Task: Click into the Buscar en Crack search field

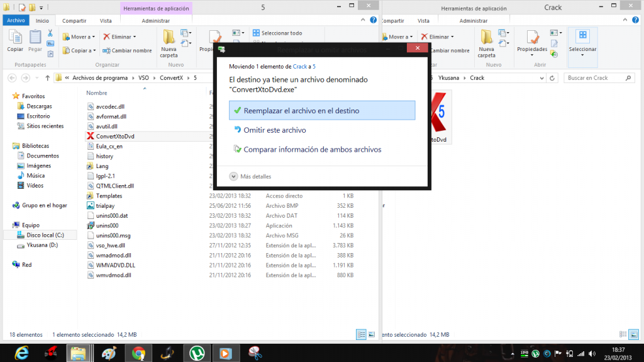Action: point(599,77)
